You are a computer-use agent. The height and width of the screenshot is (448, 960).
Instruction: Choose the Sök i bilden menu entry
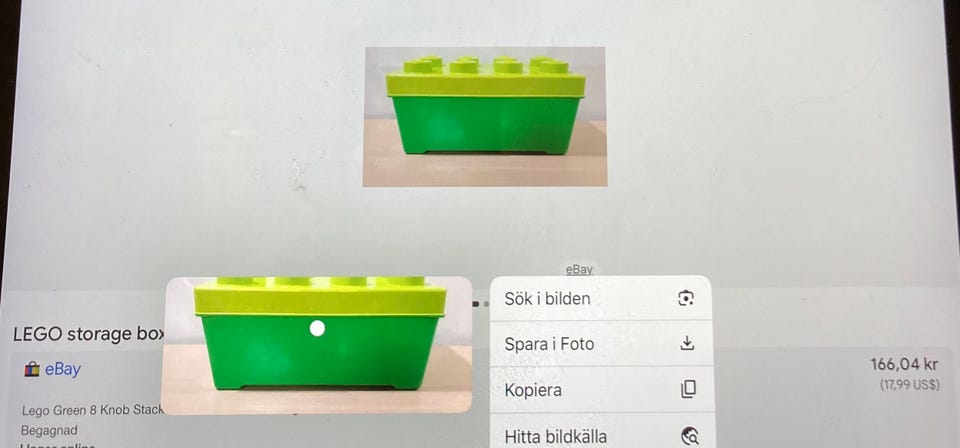[601, 298]
